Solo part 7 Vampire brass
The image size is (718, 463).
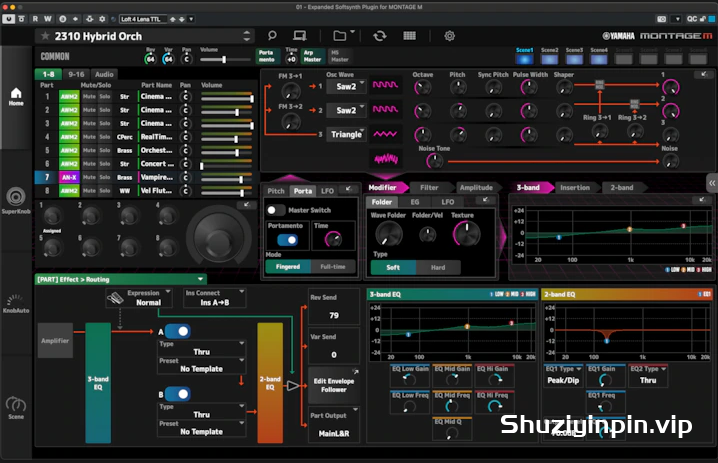105,177
